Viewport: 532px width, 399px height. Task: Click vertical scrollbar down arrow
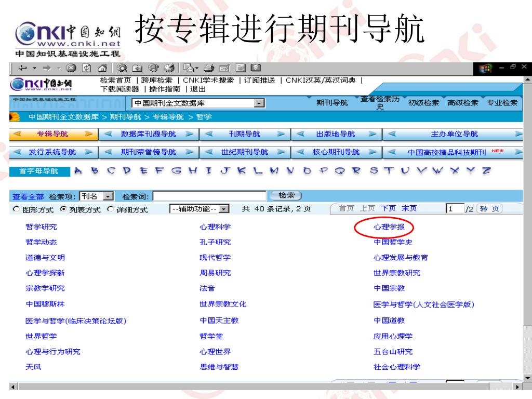point(527,377)
